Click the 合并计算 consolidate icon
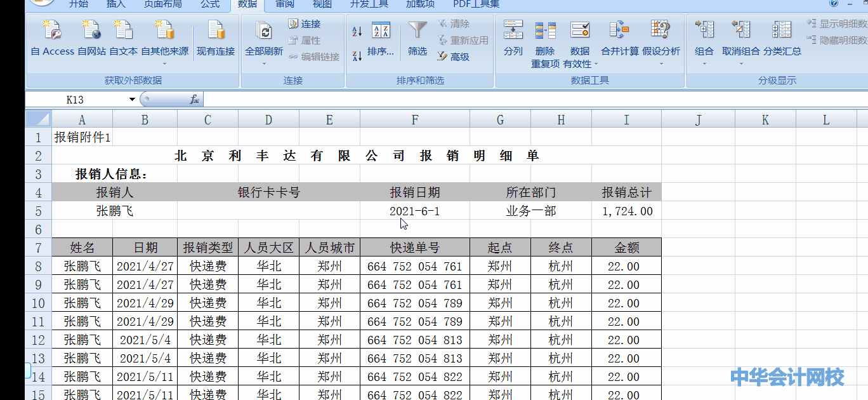 pos(620,30)
